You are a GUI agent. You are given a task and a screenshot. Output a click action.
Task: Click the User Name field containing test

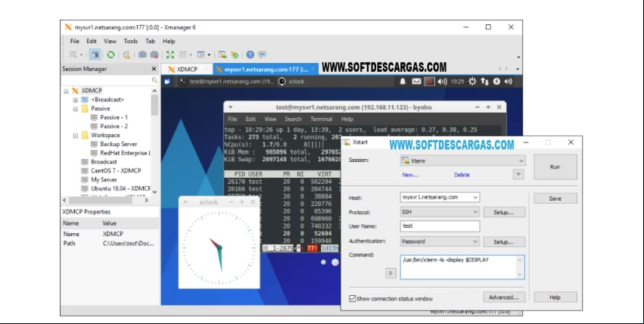440,226
